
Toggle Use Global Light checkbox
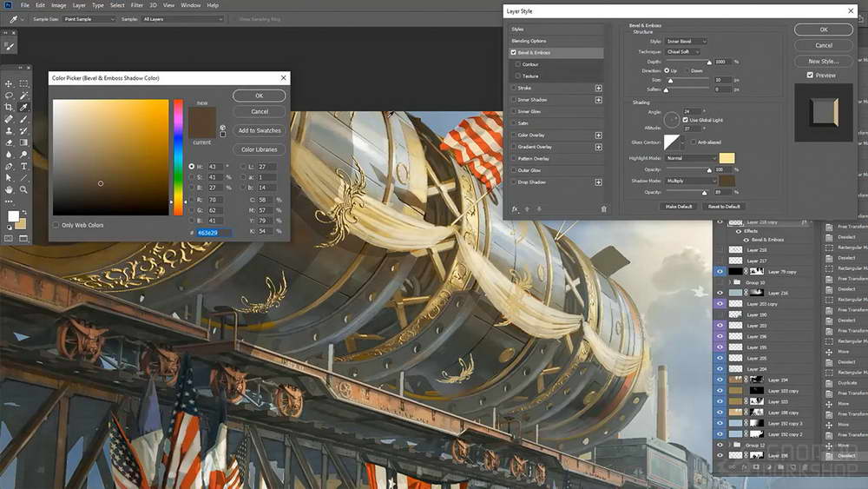pos(686,120)
